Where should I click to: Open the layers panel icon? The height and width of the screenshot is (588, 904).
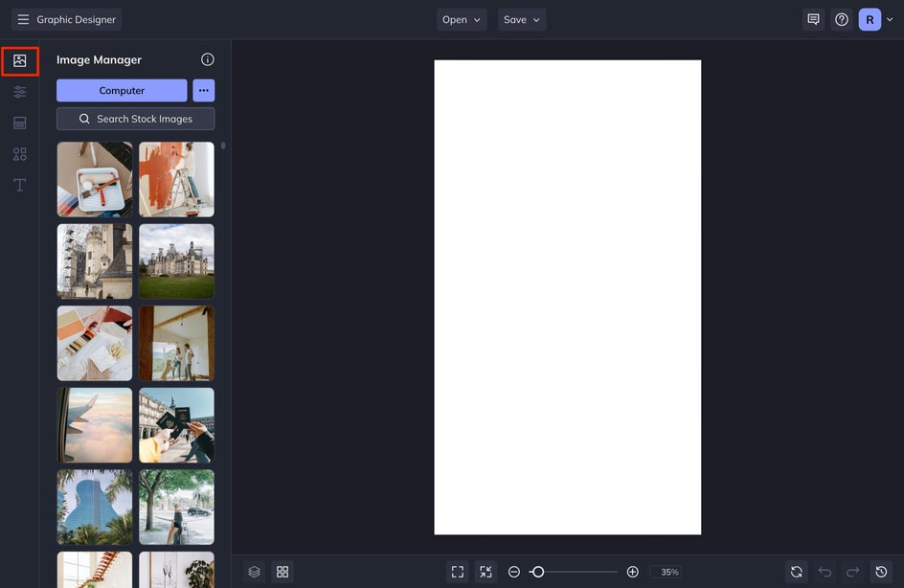(x=255, y=572)
